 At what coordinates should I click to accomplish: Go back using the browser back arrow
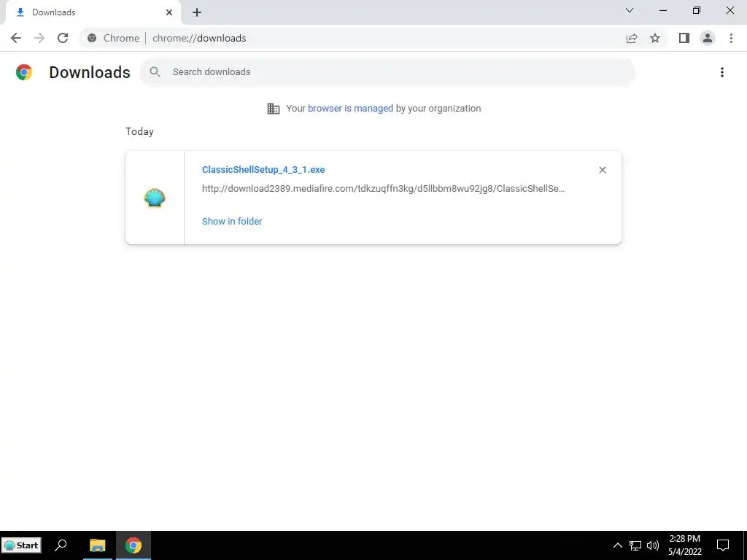pos(16,38)
